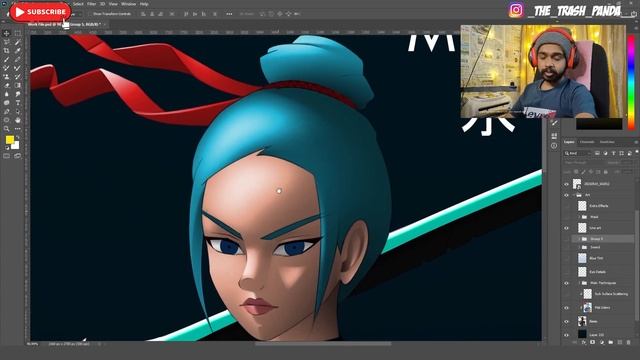Click the red Subscribe button
This screenshot has width=640, height=360.
(x=40, y=12)
